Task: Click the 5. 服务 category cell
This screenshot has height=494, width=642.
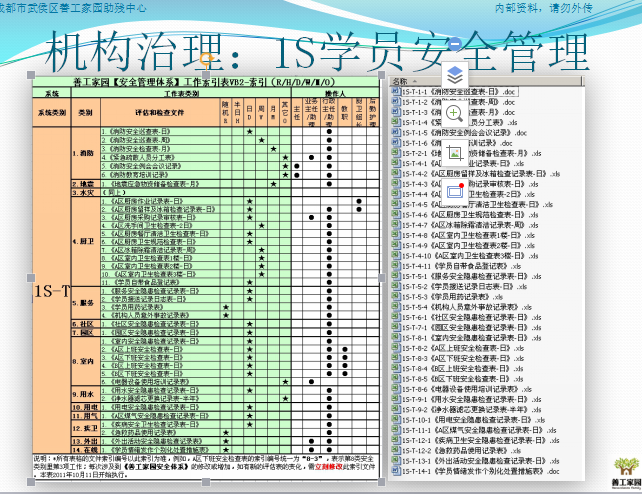Action: pyautogui.click(x=86, y=303)
